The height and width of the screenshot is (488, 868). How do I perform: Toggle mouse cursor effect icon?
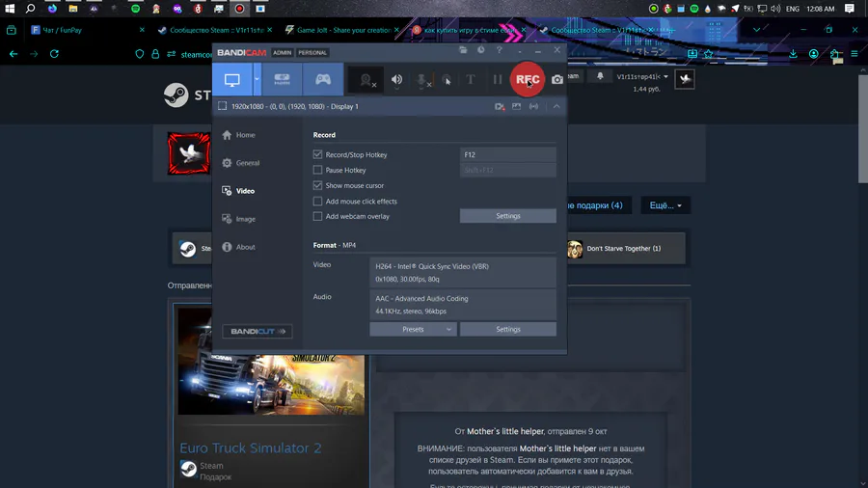click(x=447, y=80)
